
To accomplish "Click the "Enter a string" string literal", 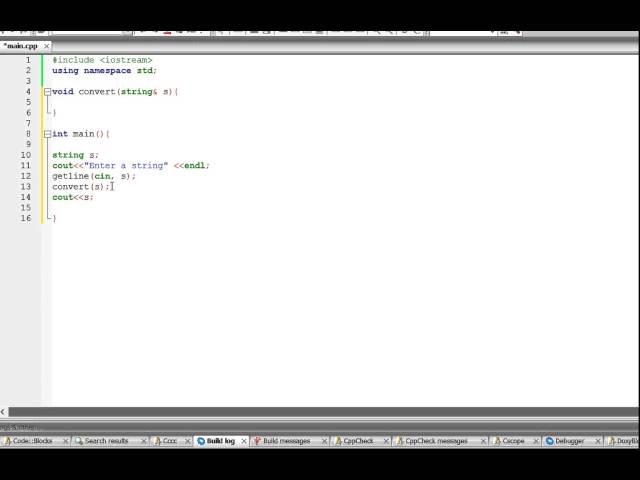I will click(x=126, y=165).
